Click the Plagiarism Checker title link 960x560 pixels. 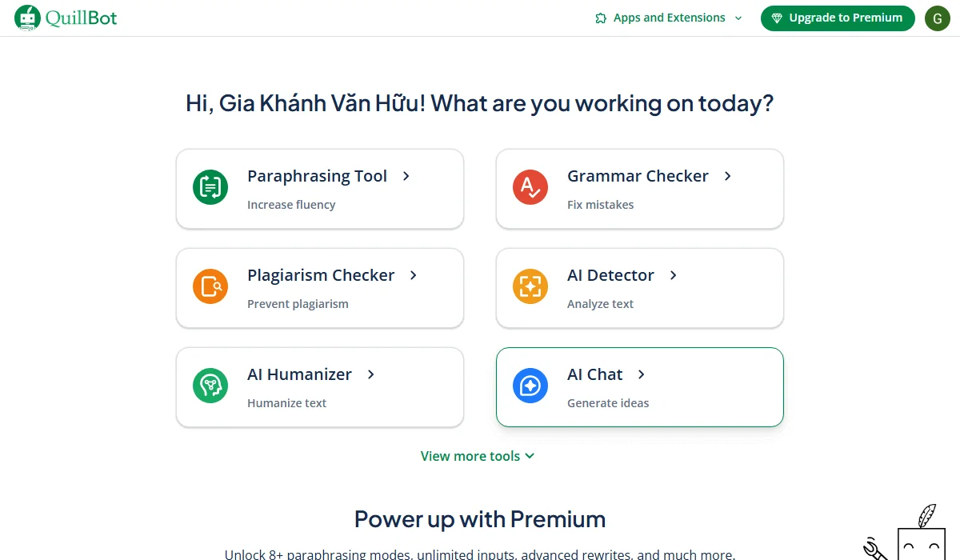tap(321, 275)
